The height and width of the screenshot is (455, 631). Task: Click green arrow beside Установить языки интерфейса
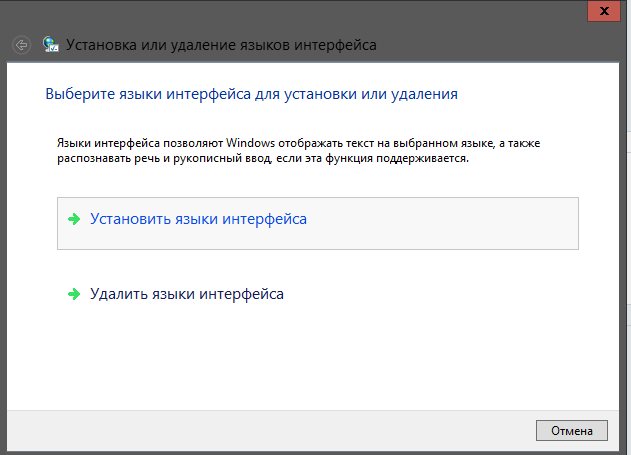click(73, 219)
